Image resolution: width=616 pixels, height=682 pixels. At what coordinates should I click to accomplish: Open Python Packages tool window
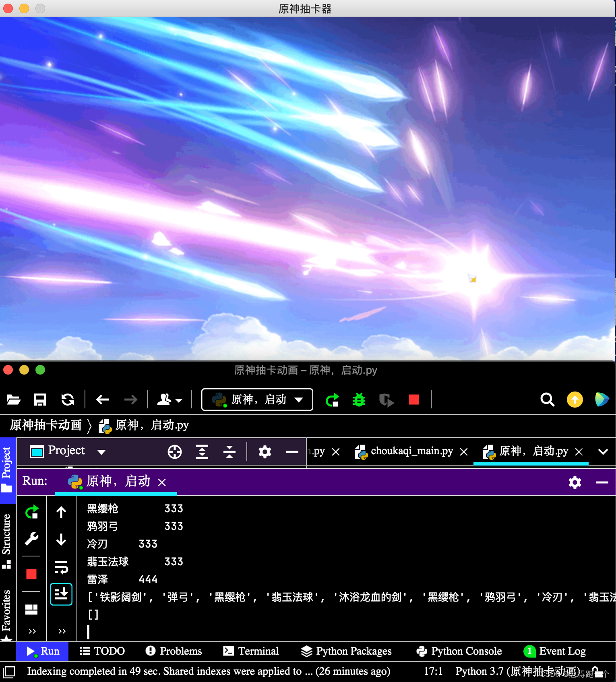[346, 651]
